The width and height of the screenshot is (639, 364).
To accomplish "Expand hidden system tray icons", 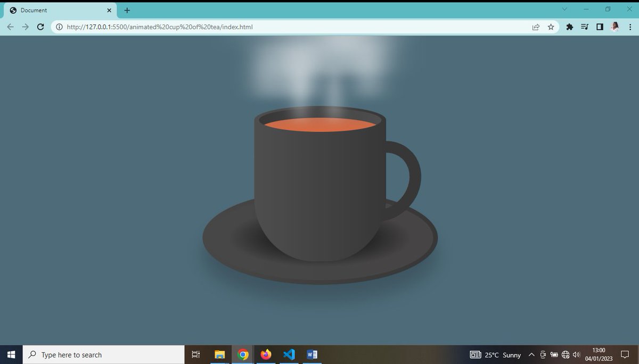I will click(x=531, y=355).
